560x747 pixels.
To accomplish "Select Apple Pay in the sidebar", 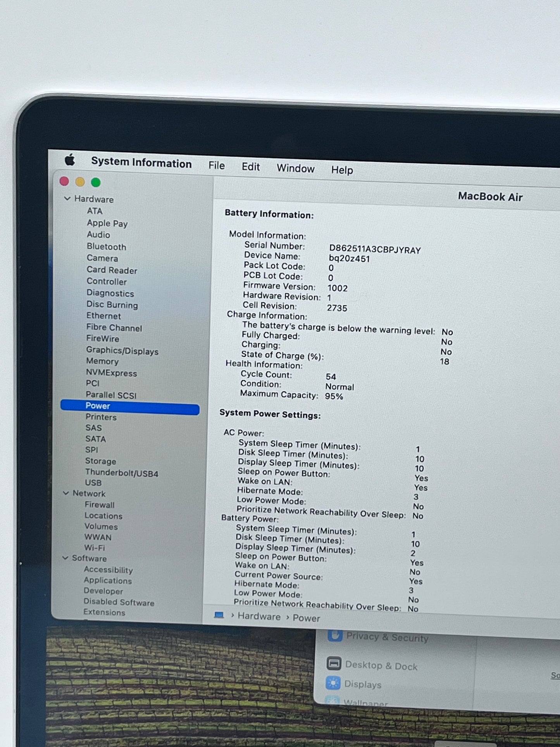I will pos(107,223).
